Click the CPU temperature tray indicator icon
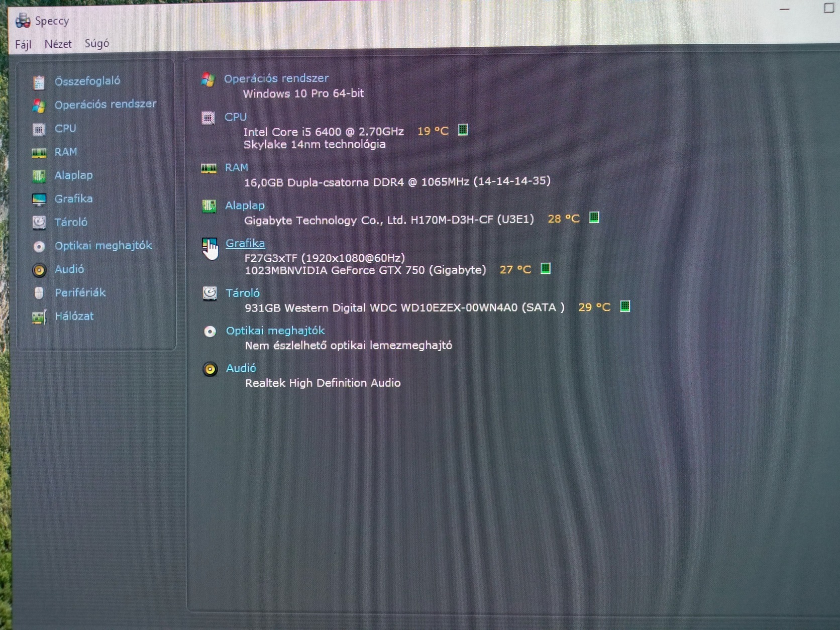 pos(463,130)
